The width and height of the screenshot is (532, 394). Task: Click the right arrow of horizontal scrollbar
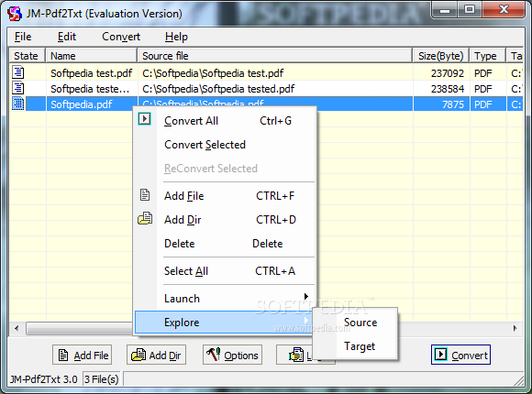(x=515, y=328)
